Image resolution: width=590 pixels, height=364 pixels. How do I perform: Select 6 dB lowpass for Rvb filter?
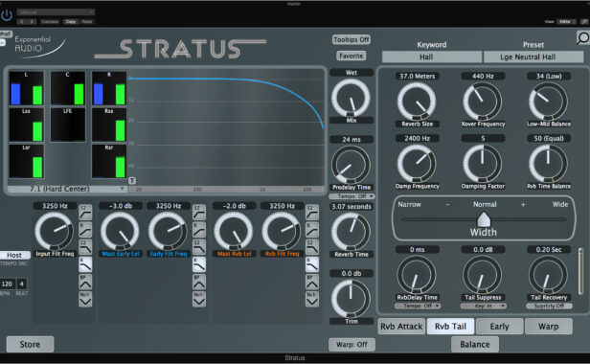point(312,264)
